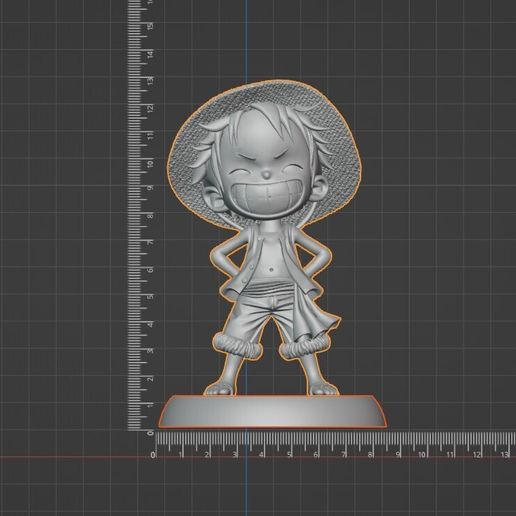The height and width of the screenshot is (516, 516).
Task: Click the vertical ruler object beside the figure
Action: tap(141, 215)
